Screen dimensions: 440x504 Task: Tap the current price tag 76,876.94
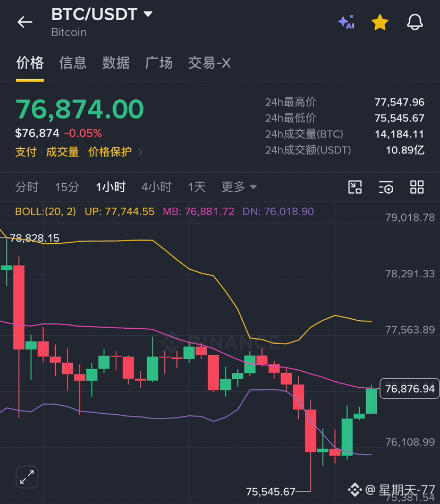click(x=410, y=389)
